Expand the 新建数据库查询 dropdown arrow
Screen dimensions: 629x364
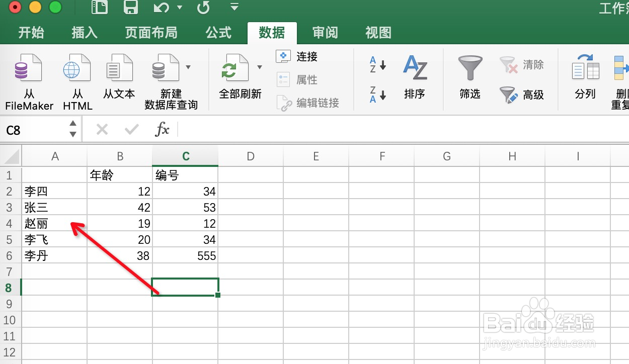[x=189, y=67]
